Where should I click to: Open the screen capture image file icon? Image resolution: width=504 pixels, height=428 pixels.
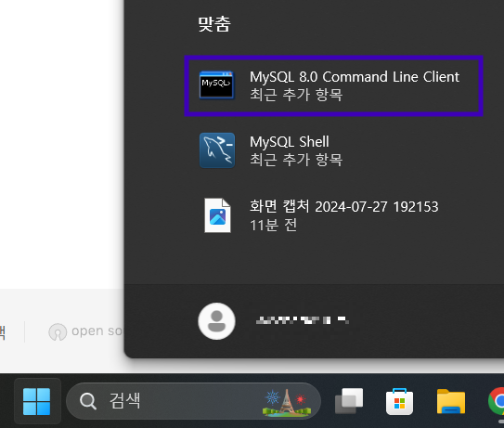(x=217, y=215)
